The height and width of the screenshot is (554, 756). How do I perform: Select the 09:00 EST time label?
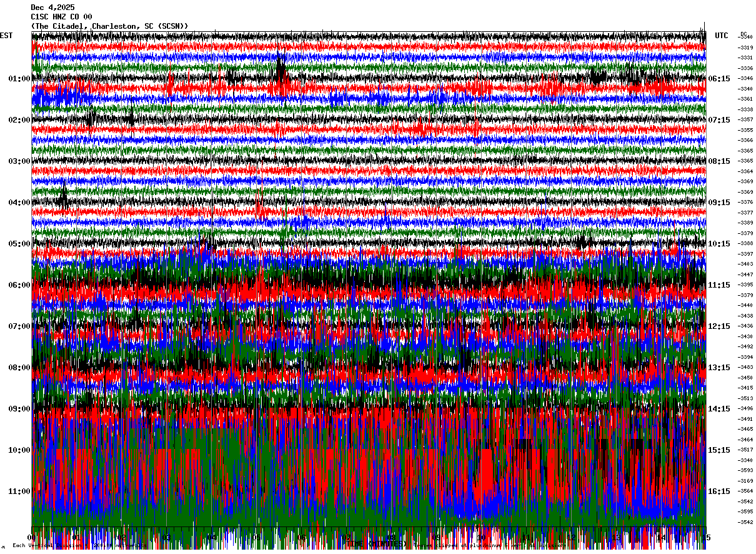pos(19,409)
